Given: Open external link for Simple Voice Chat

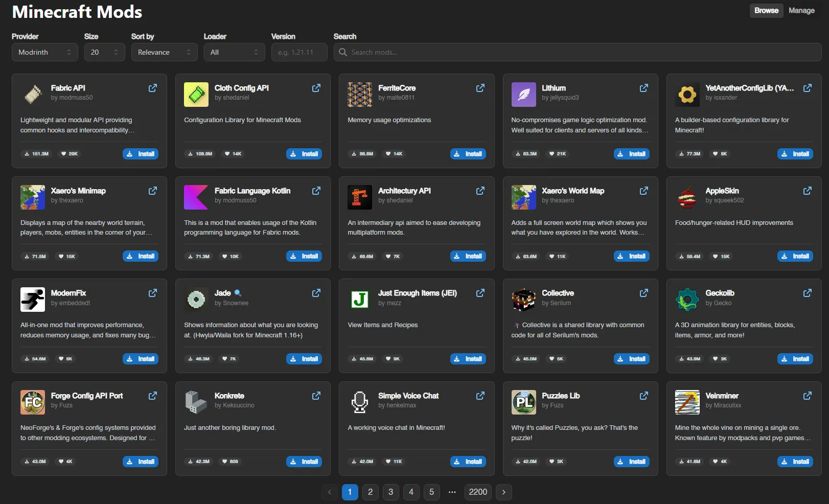Looking at the screenshot, I should (480, 396).
